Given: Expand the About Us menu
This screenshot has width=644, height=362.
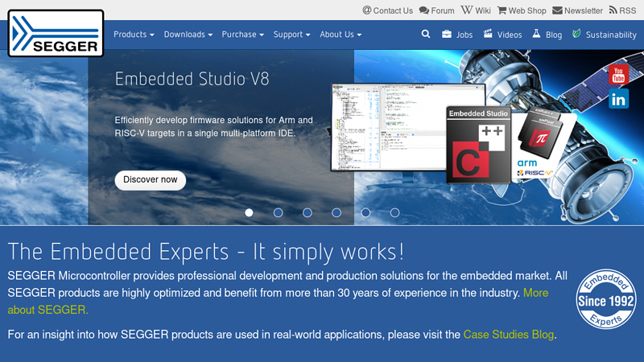Looking at the screenshot, I should [x=341, y=35].
